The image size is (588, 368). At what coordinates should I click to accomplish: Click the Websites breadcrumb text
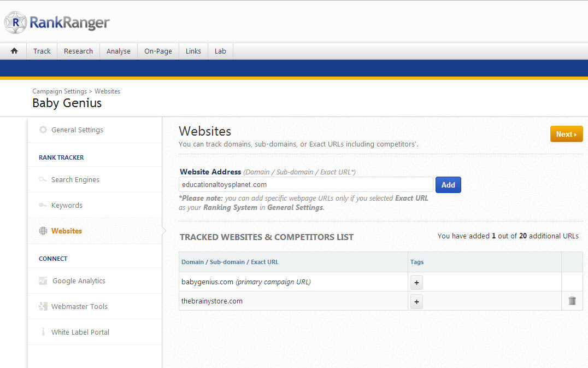[107, 91]
